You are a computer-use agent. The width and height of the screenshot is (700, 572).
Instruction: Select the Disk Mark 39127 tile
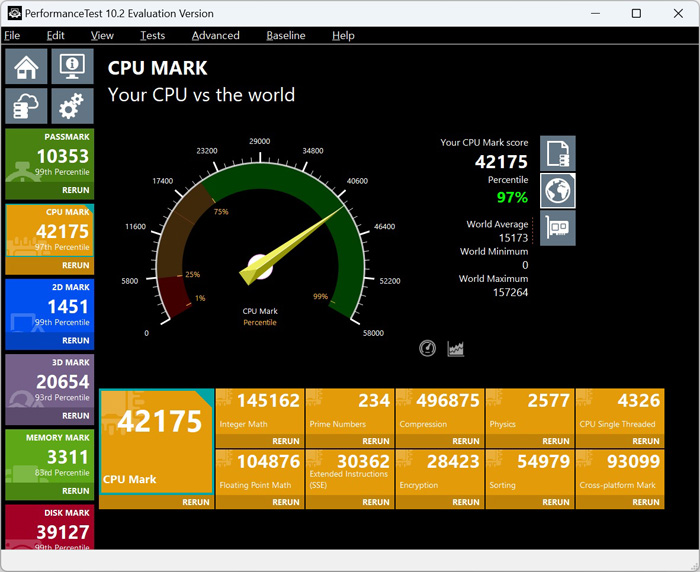[x=50, y=527]
